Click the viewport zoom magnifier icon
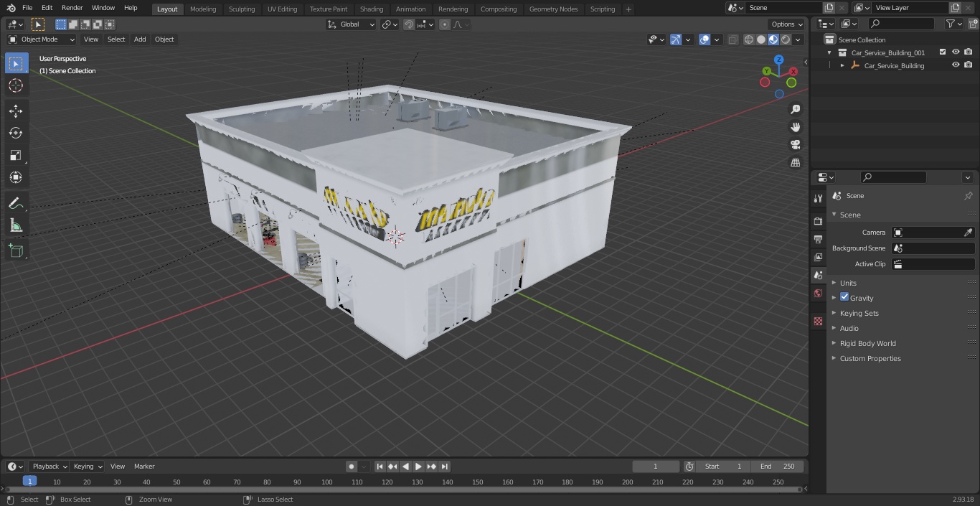Image resolution: width=980 pixels, height=506 pixels. (796, 109)
